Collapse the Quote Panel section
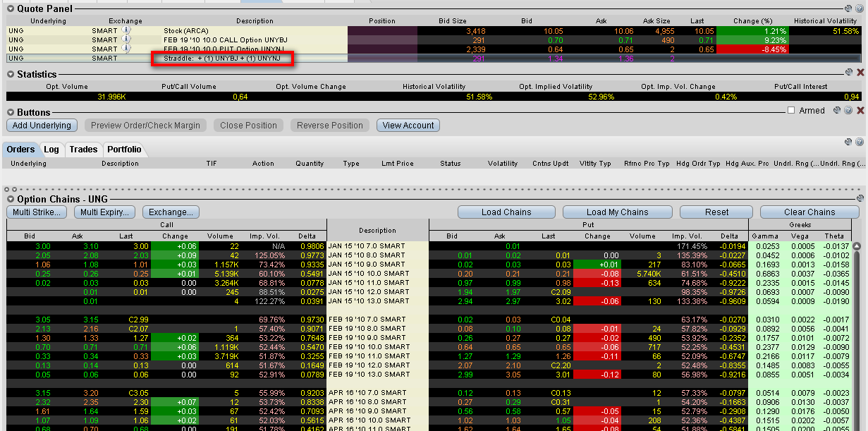 (x=11, y=8)
